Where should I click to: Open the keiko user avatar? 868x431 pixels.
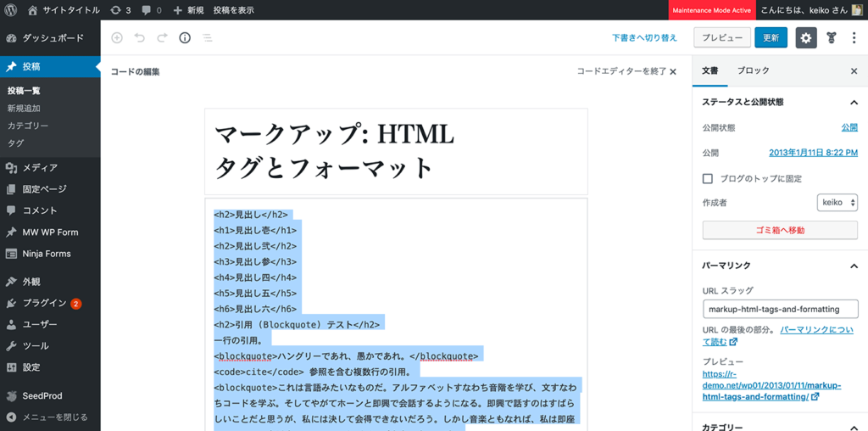click(x=856, y=10)
